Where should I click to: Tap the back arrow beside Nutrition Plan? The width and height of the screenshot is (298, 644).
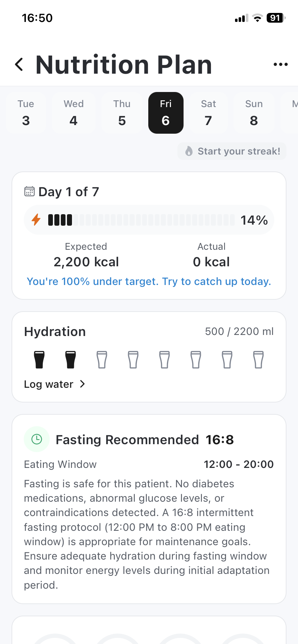19,65
